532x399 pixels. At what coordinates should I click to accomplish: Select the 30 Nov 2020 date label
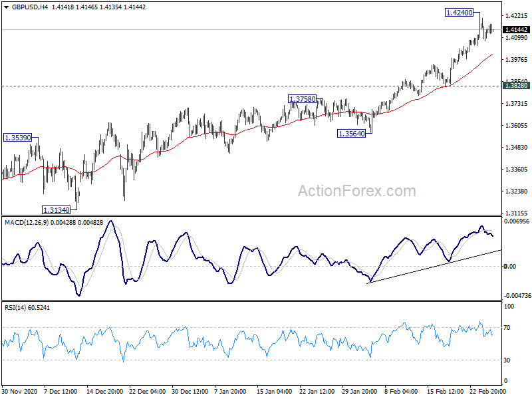click(19, 391)
